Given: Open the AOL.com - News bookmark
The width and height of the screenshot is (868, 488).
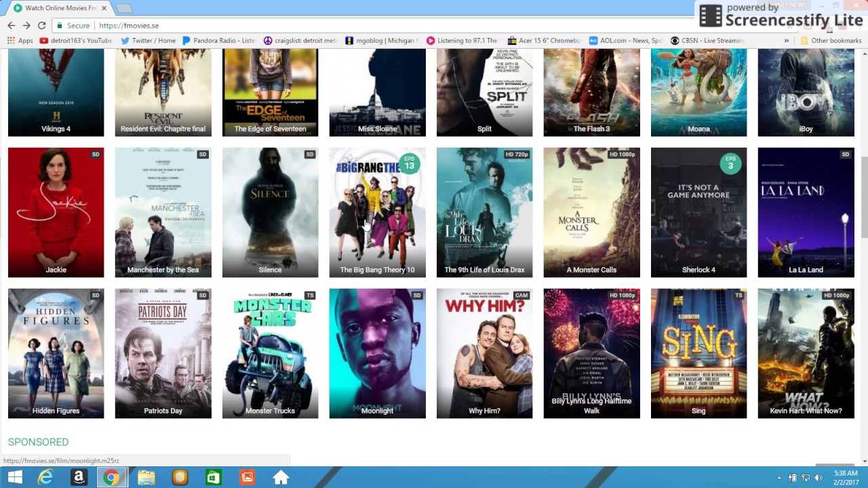Looking at the screenshot, I should click(x=626, y=41).
